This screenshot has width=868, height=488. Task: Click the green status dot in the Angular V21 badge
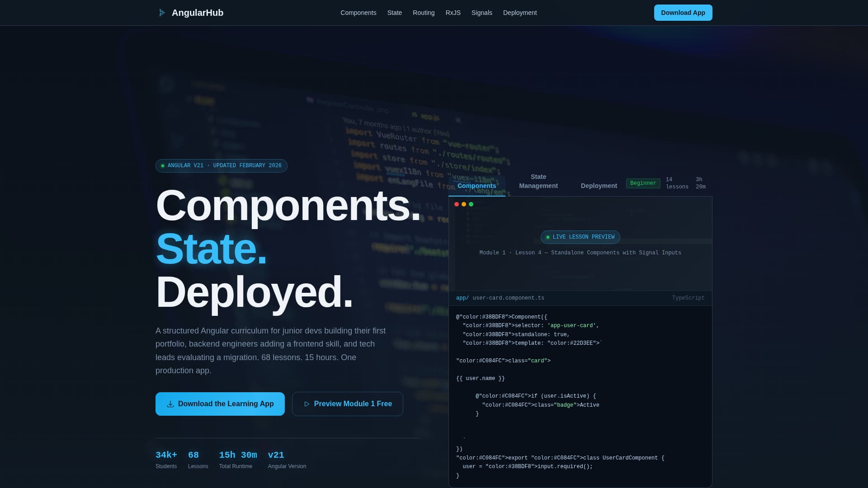click(x=162, y=165)
